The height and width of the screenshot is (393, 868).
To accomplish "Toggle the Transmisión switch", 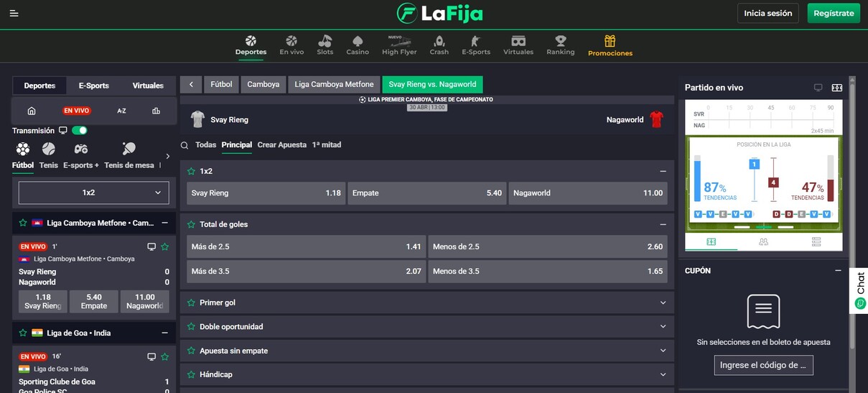I will tap(80, 131).
